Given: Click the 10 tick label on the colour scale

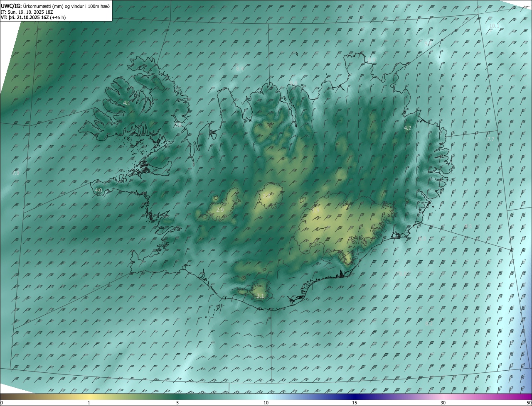Looking at the screenshot, I should [266, 403].
